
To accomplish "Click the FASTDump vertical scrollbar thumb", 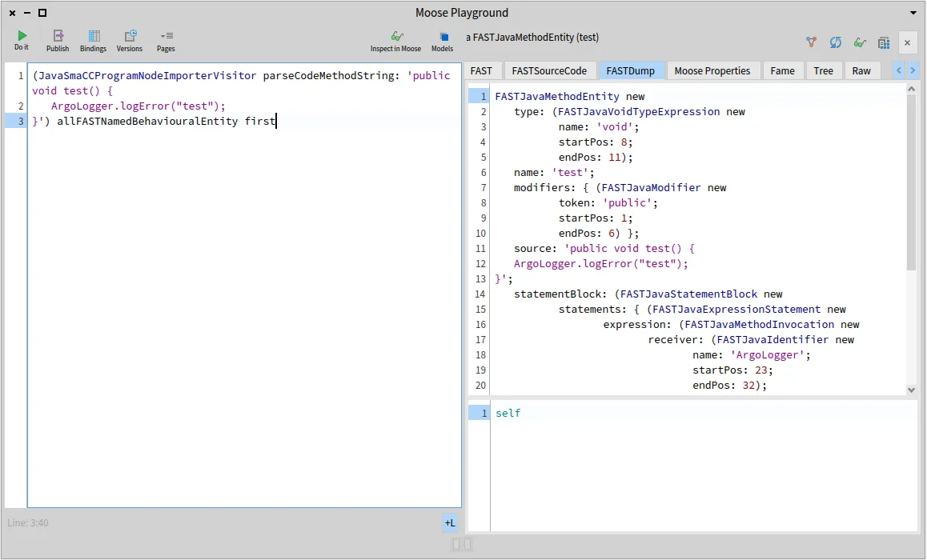I will (x=911, y=183).
